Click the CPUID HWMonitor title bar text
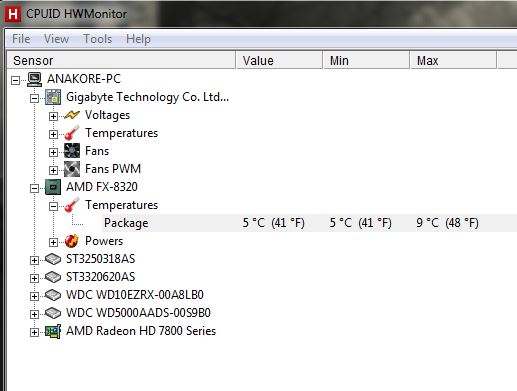Viewport: 517px width, 391px height. point(76,14)
